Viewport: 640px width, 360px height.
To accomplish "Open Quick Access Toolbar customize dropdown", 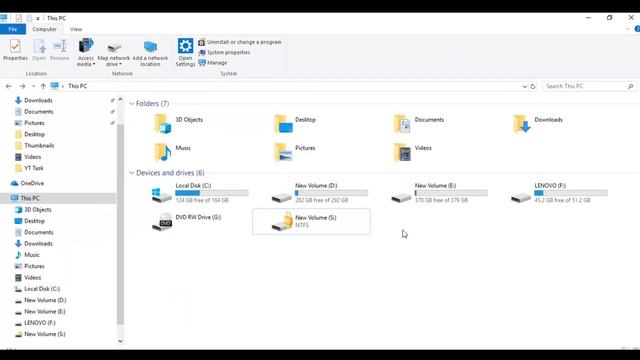I will 38,18.
